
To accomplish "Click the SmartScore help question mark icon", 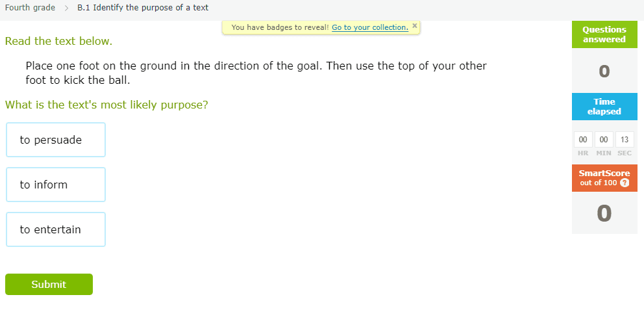I will click(x=624, y=183).
